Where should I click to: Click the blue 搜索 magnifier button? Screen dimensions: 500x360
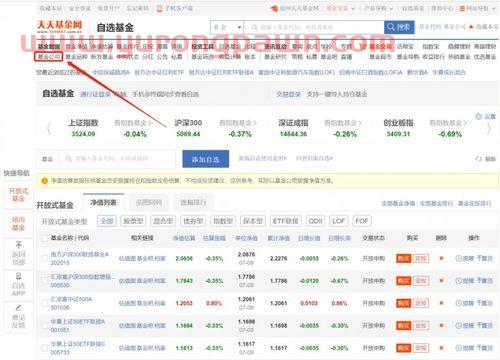[x=399, y=27]
